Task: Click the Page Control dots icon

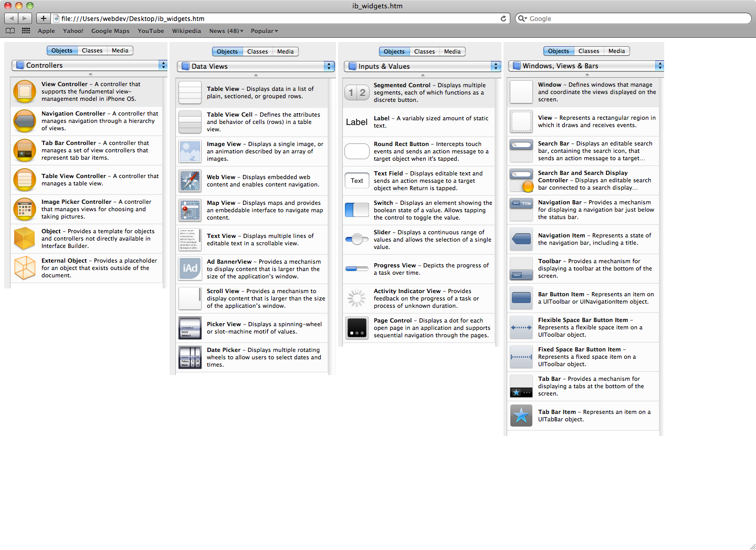Action: click(x=357, y=328)
